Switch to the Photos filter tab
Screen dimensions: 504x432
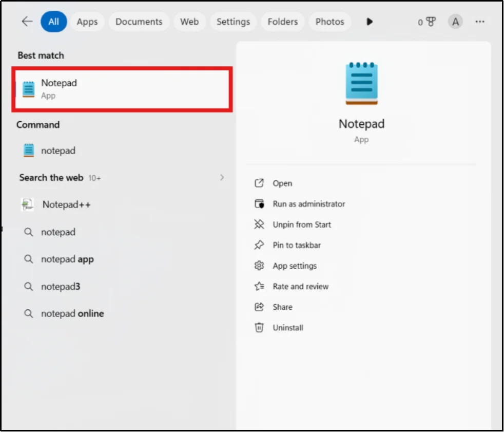point(329,22)
